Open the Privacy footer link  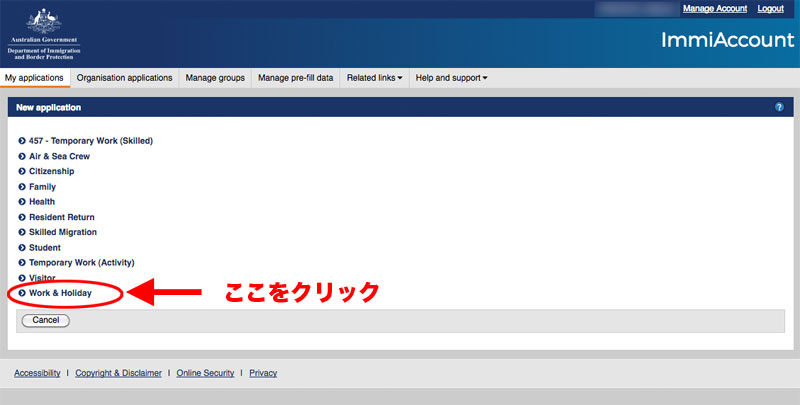pos(263,373)
